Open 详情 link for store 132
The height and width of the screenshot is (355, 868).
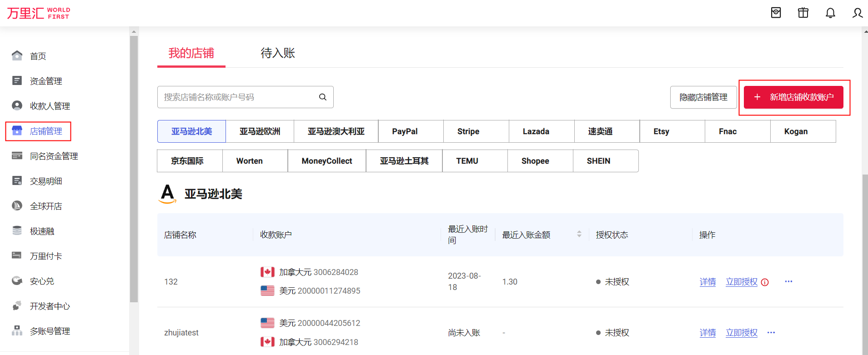707,282
